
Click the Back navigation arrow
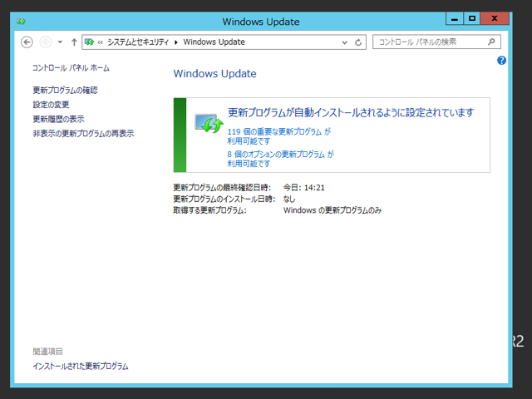27,42
